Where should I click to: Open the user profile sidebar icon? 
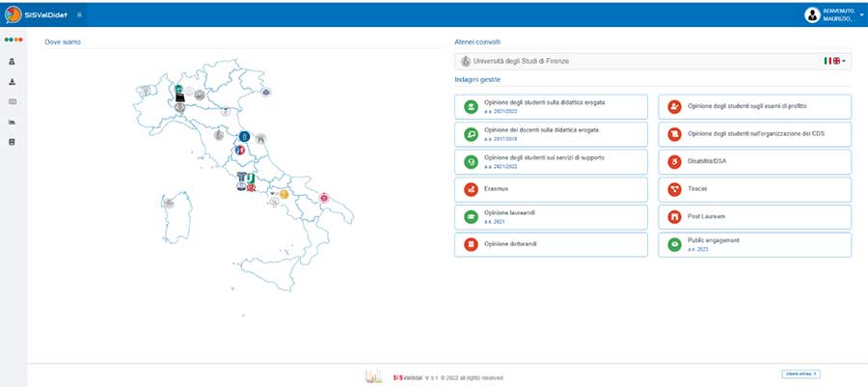pos(13,61)
